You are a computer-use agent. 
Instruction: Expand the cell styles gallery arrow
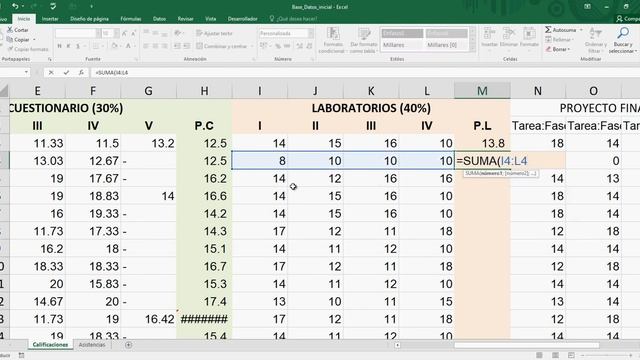473,49
